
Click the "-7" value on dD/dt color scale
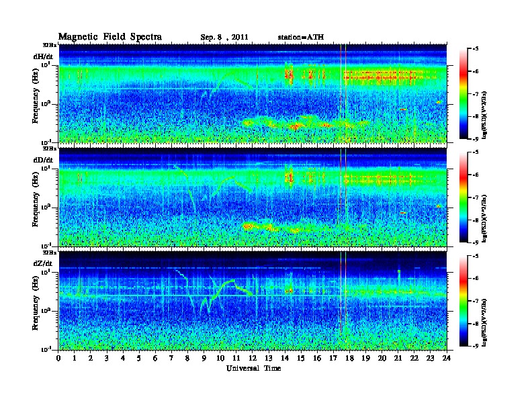coord(476,197)
